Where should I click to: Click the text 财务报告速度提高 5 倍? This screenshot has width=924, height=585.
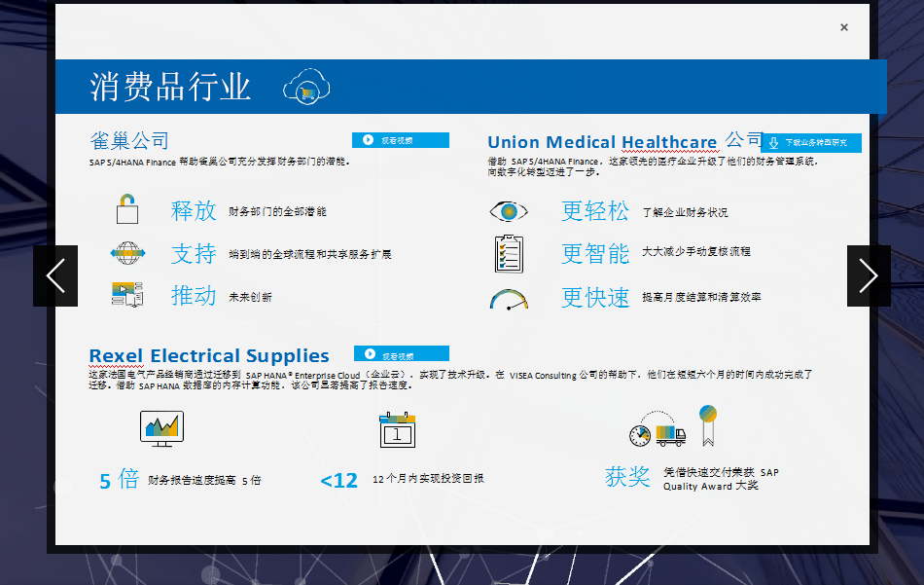[x=204, y=480]
